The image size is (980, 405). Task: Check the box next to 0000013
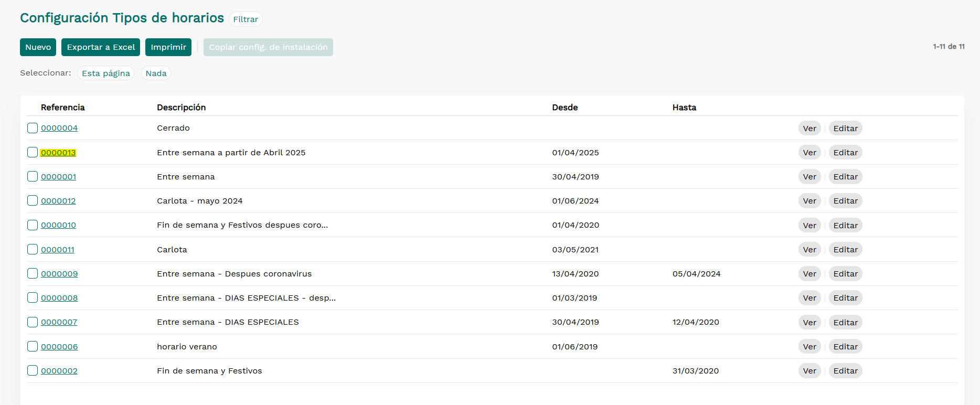pos(33,153)
